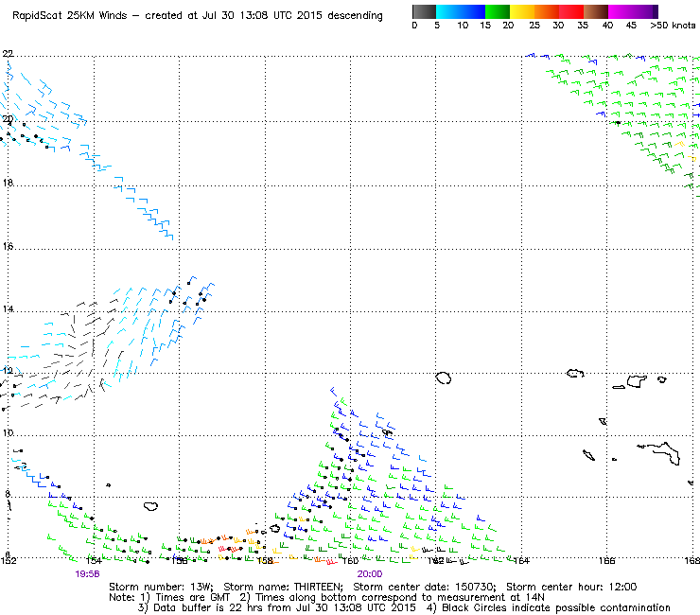
Task: Click the orange 25-30 knots legend segment
Action: point(547,11)
